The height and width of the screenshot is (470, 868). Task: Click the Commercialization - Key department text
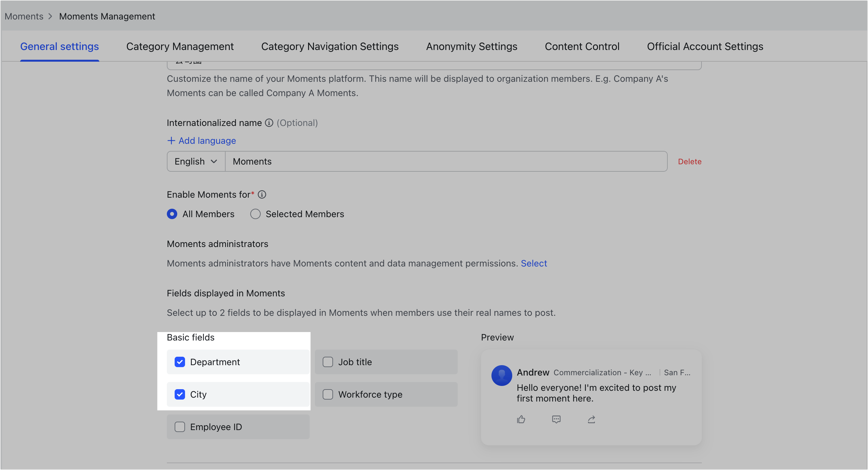click(602, 373)
